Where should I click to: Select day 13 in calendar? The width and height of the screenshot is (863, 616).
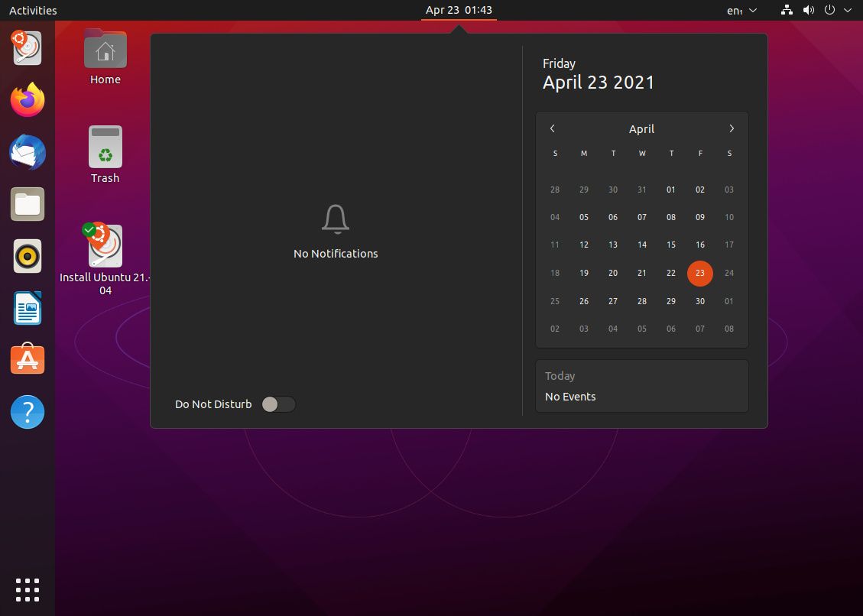click(613, 245)
